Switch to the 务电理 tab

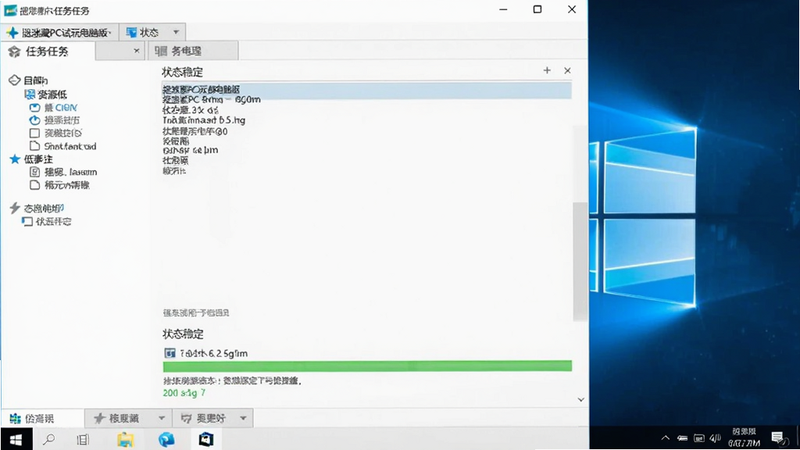tap(193, 51)
